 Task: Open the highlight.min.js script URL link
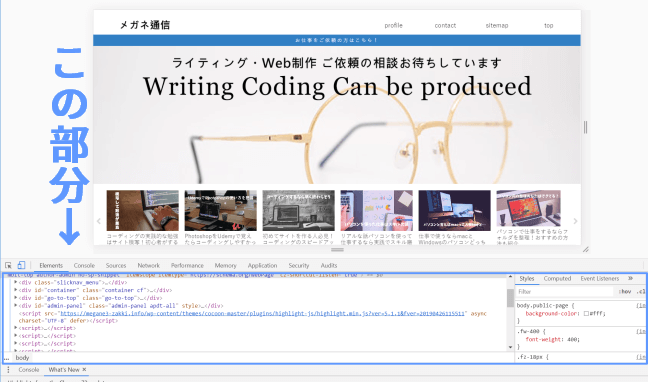pos(262,313)
